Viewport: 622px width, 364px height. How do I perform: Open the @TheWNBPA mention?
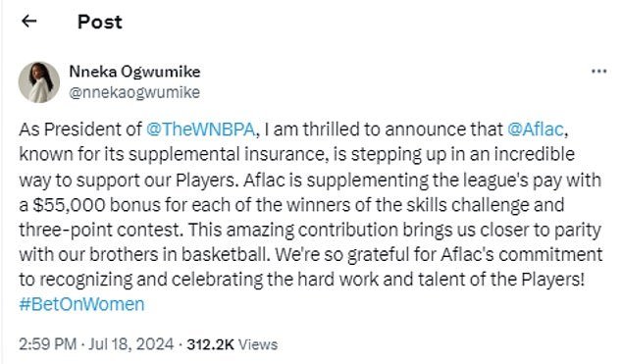tap(200, 130)
